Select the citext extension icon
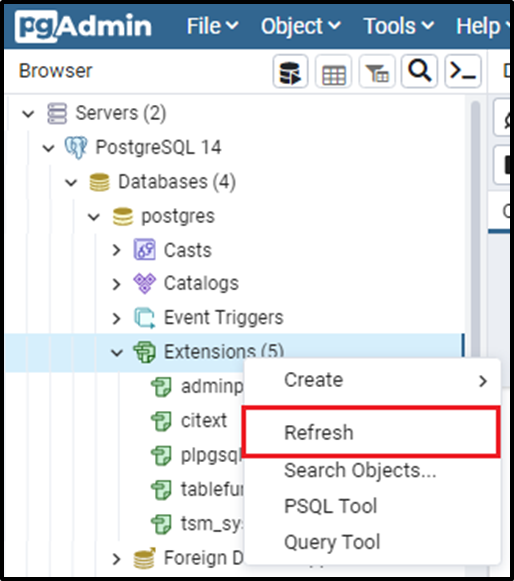The width and height of the screenshot is (514, 581). pyautogui.click(x=161, y=421)
